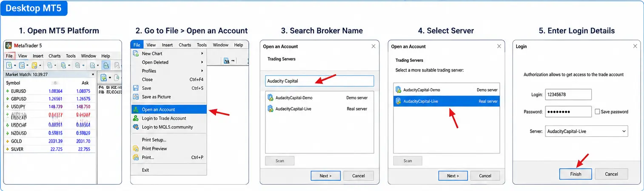Select AudacityCapital-Demo in the step 3 search results

(x=319, y=98)
